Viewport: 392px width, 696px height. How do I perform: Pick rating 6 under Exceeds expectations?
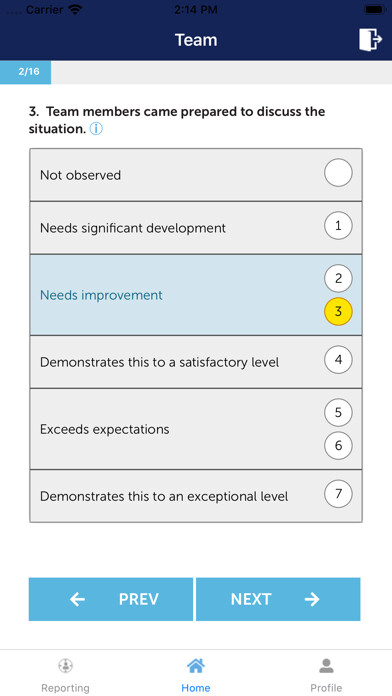338,445
